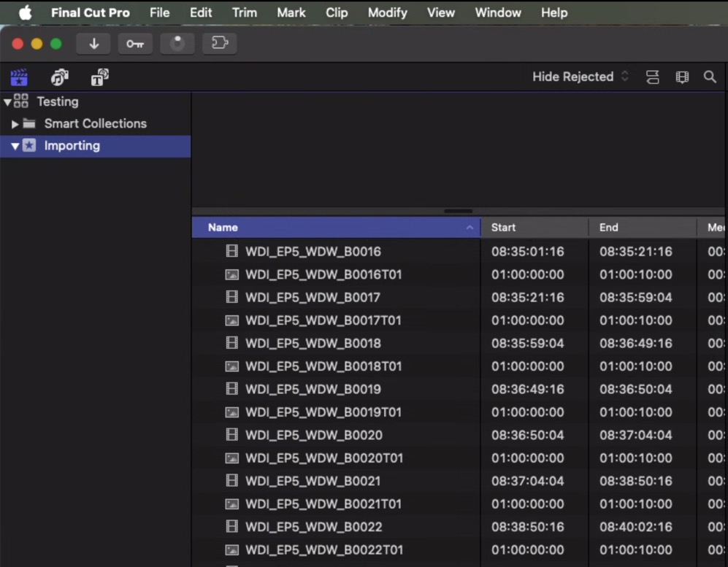The height and width of the screenshot is (567, 728).
Task: Click end timecode 08:38:50:16
Action: [x=635, y=481]
